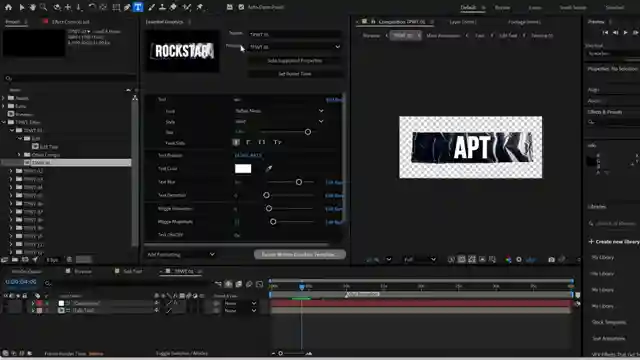Select the Clone Stamp tool
Viewport: 640px width, 360px height.
pyautogui.click(x=162, y=7)
